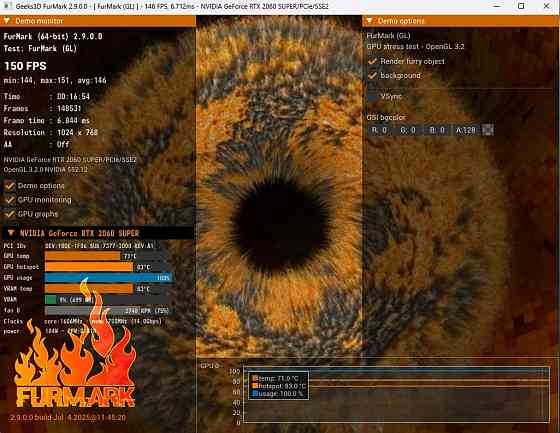Maximize the FurMark window
The height and width of the screenshot is (433, 560).
coord(521,6)
